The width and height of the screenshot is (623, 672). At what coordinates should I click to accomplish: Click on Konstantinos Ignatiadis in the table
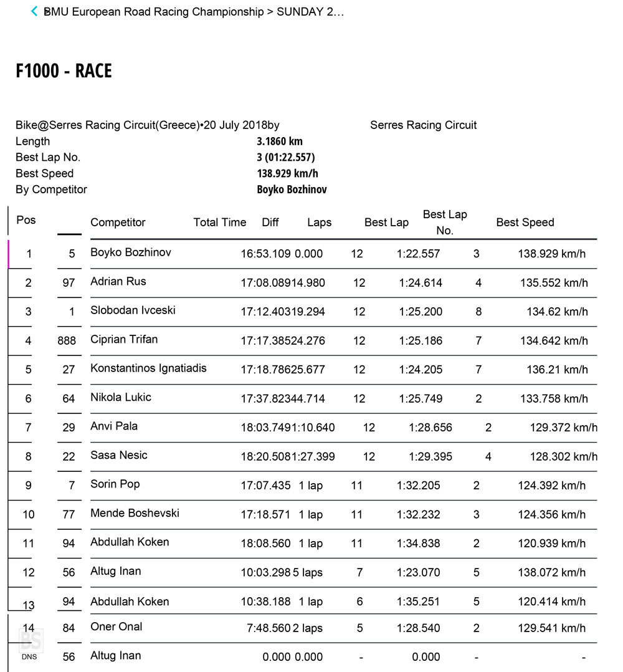coord(148,368)
